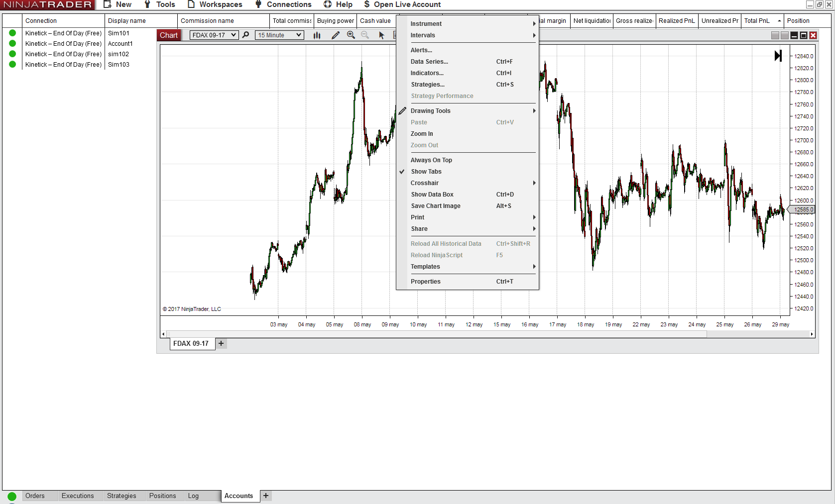Click green connection status dot for Sim101
The height and width of the screenshot is (504, 835).
pos(12,33)
